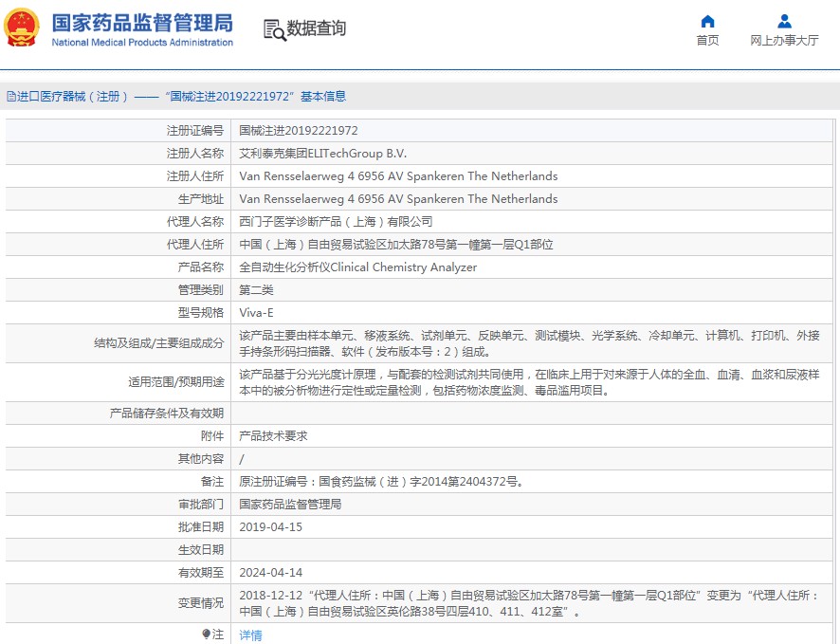840x644 pixels.
Task: Select registration number 国械注进20192221972 cell
Action: (x=298, y=131)
